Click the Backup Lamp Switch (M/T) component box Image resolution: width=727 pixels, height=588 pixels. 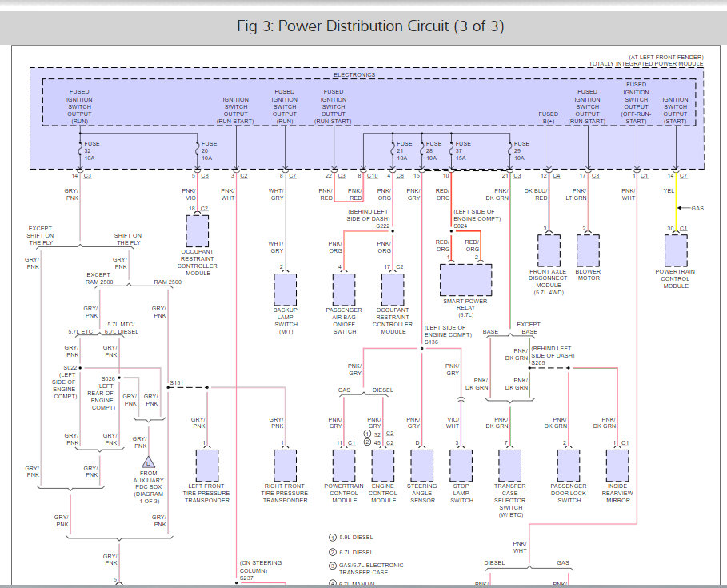286,290
